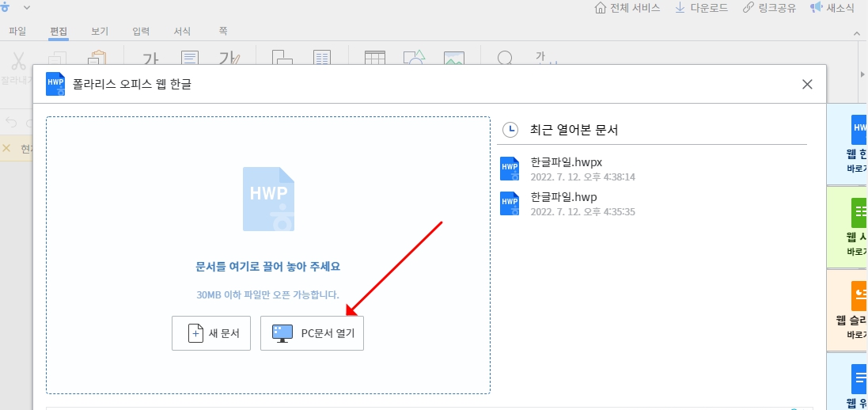This screenshot has width=868, height=410.
Task: Open 전체 서비스 from the top bar
Action: tap(627, 8)
